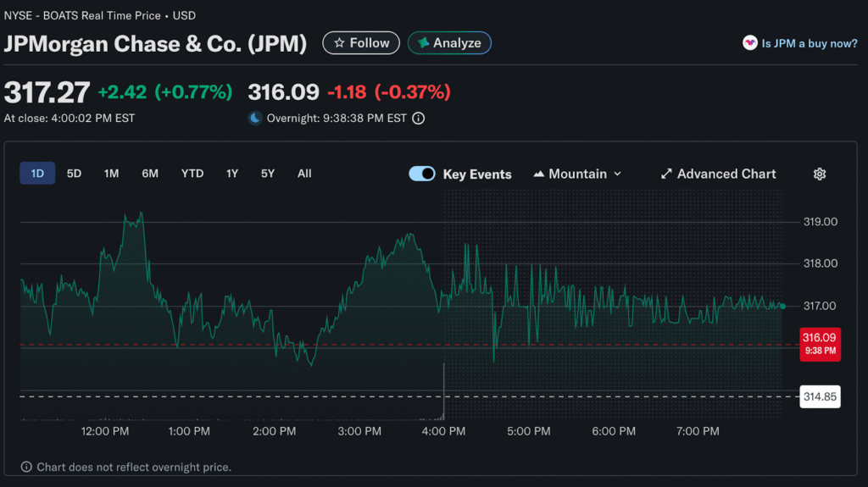Screen dimensions: 868x487
Task: Open chart settings gear icon
Action: pos(819,174)
